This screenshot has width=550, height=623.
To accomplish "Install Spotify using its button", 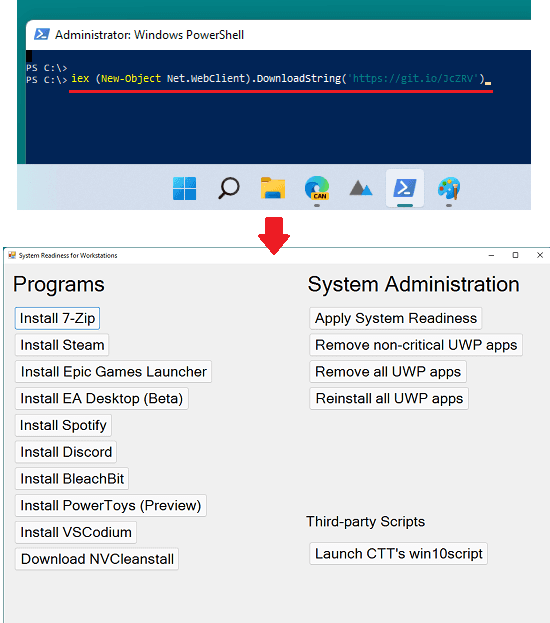I will [x=63, y=425].
